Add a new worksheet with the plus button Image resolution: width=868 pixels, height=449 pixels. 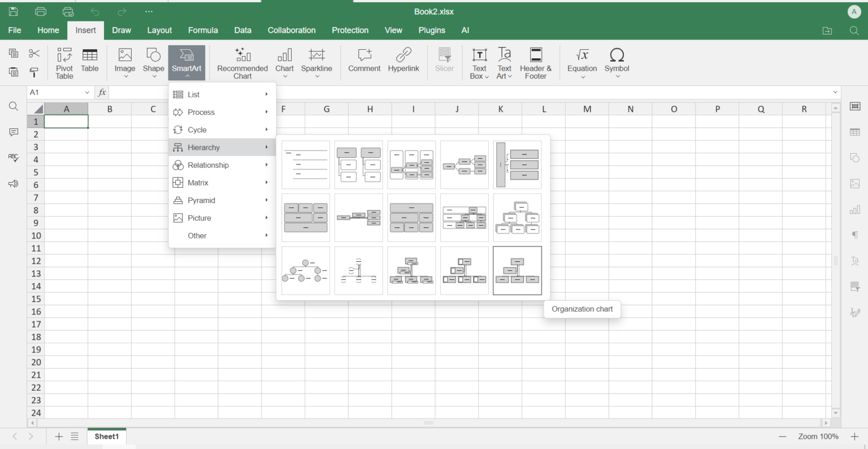coord(59,436)
